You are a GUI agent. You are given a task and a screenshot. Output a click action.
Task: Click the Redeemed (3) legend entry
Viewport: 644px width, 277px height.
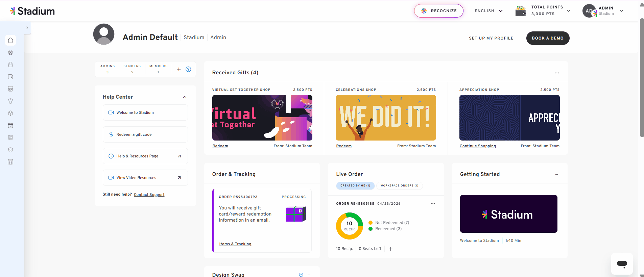[385, 229]
